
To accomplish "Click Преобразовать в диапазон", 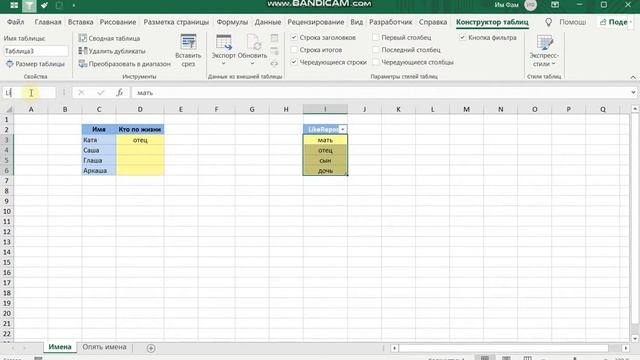I will (x=124, y=64).
